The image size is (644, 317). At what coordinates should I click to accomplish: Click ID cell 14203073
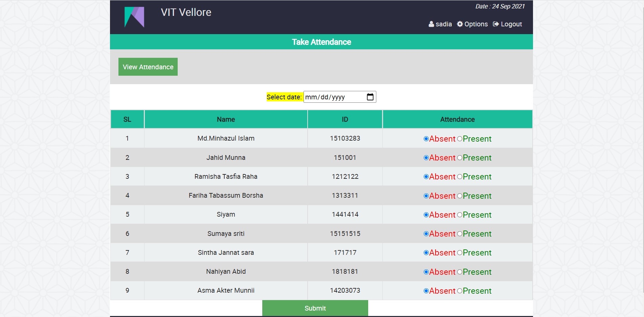(345, 290)
